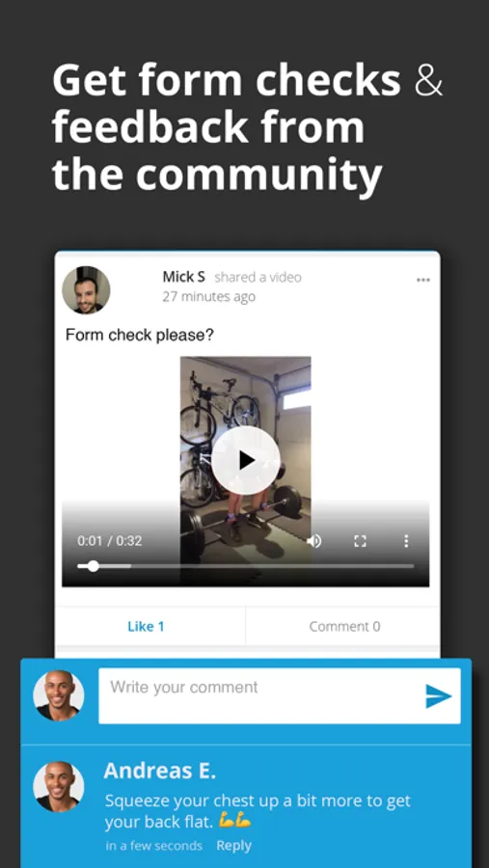Send comment with the paper plane icon
Viewport: 489px width, 868px height.
tap(439, 695)
